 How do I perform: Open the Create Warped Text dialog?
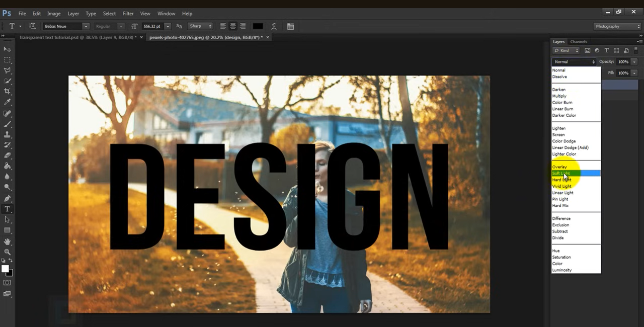click(274, 26)
